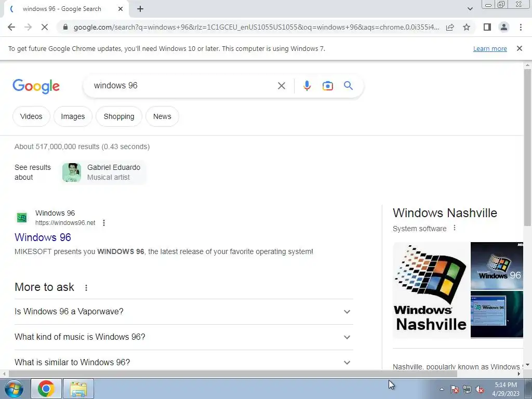Stop loading the page
Viewport: 532px width, 399px height.
(x=45, y=27)
